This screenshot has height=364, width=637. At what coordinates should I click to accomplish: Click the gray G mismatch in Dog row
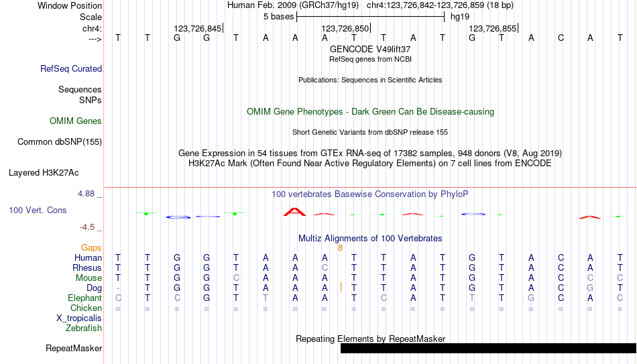coord(590,288)
